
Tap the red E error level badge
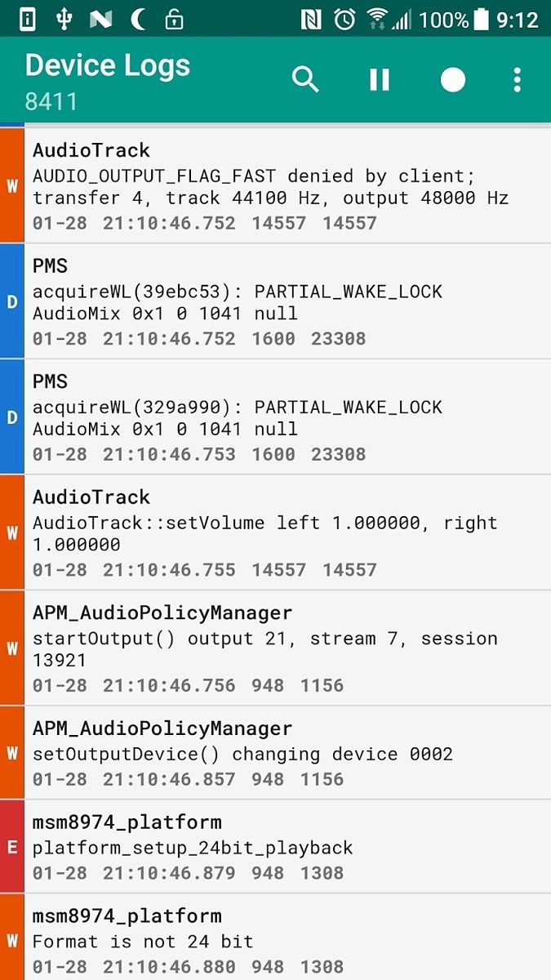coord(12,847)
